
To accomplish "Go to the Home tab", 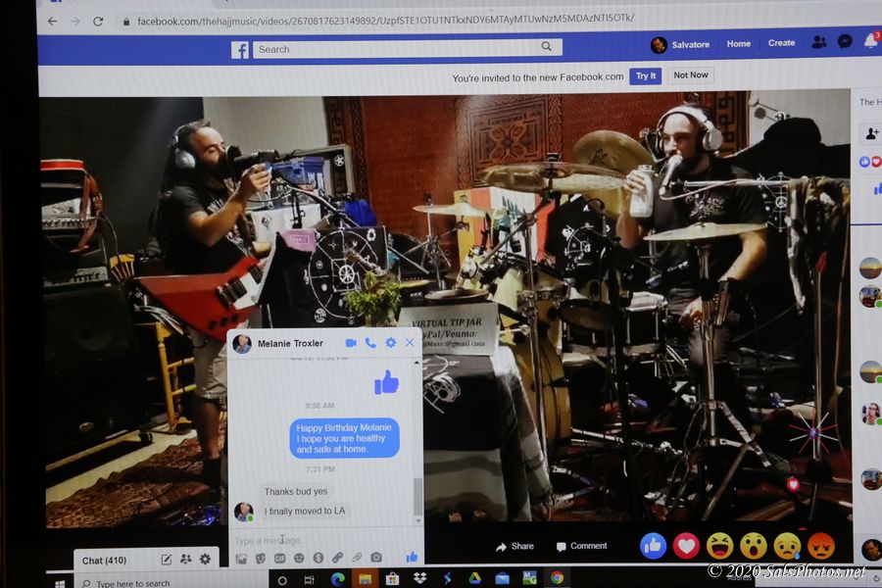I will tap(738, 43).
